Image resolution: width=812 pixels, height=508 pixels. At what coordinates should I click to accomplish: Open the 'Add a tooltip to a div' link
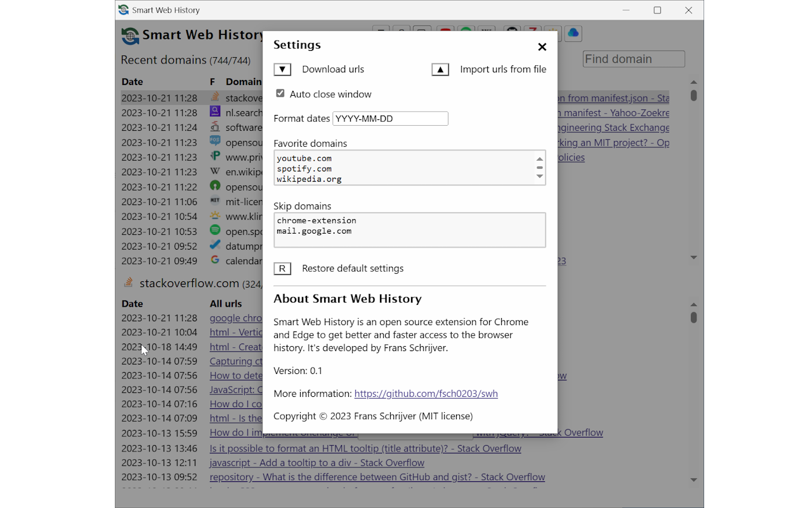tap(317, 463)
